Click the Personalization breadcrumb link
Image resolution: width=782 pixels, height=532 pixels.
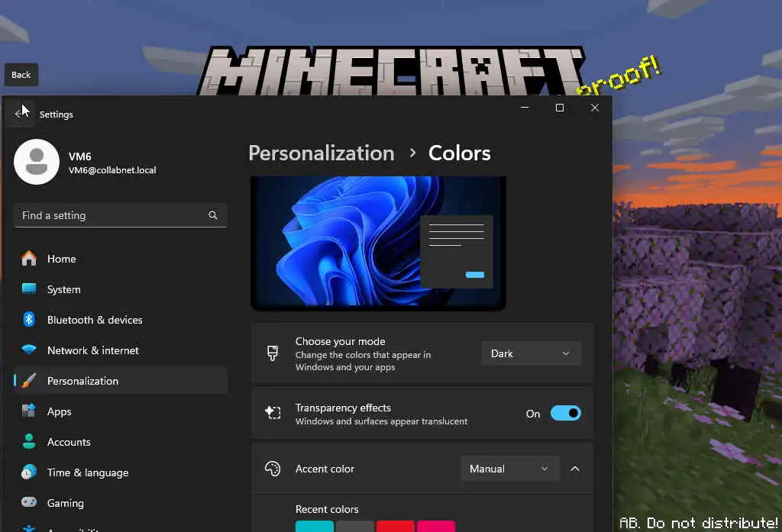pyautogui.click(x=322, y=153)
